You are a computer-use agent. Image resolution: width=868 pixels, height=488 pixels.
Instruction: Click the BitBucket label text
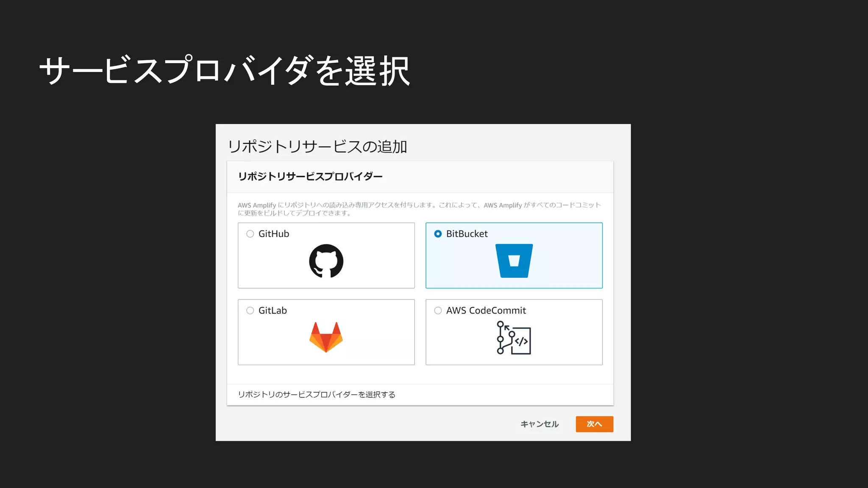pos(467,234)
